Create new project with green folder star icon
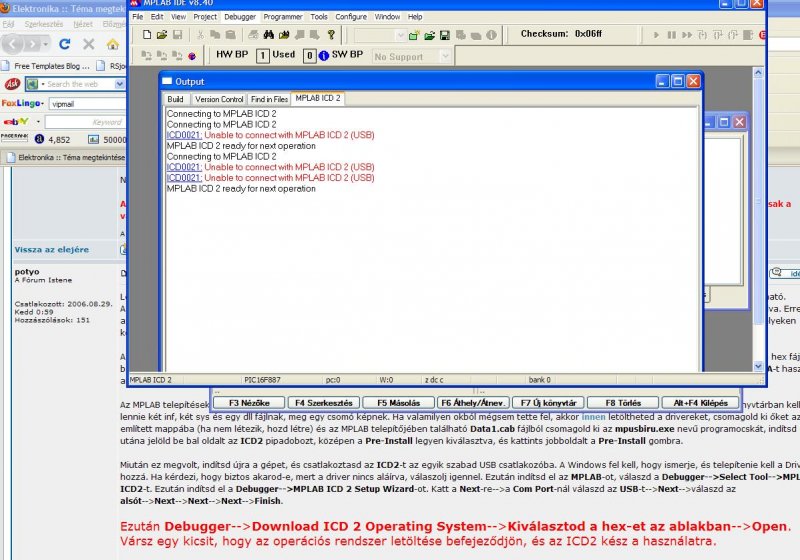The image size is (800, 560). click(x=414, y=35)
